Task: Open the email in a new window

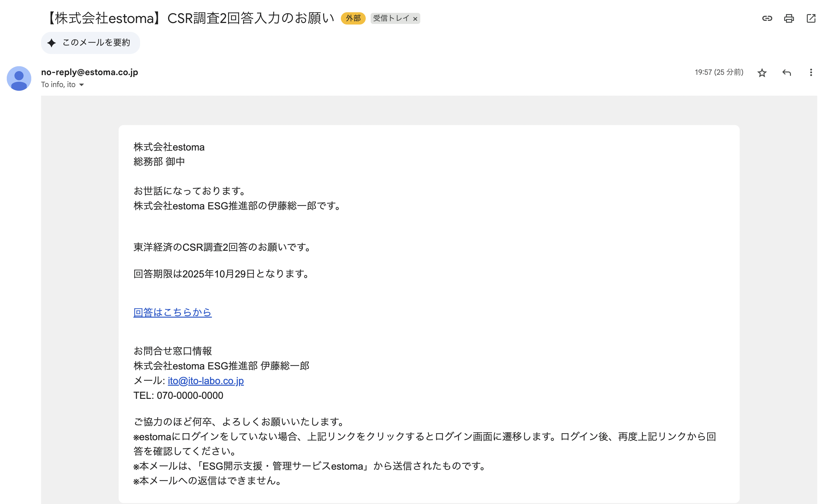Action: [x=811, y=18]
